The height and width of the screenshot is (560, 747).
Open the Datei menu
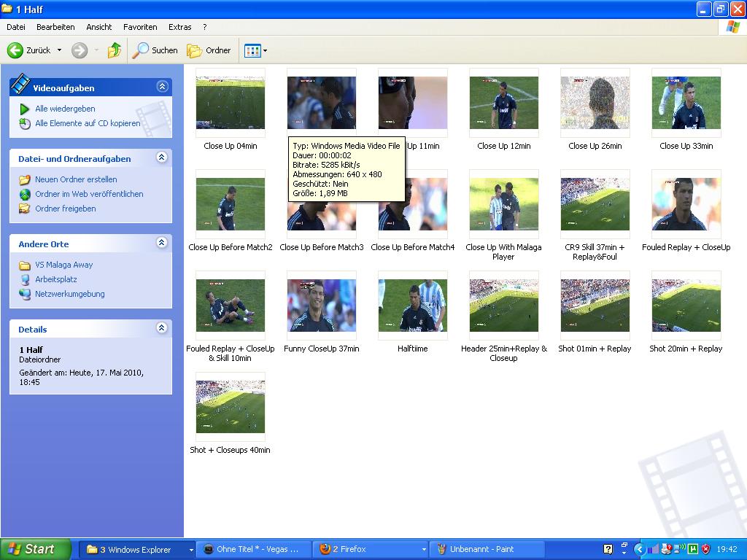[x=16, y=27]
